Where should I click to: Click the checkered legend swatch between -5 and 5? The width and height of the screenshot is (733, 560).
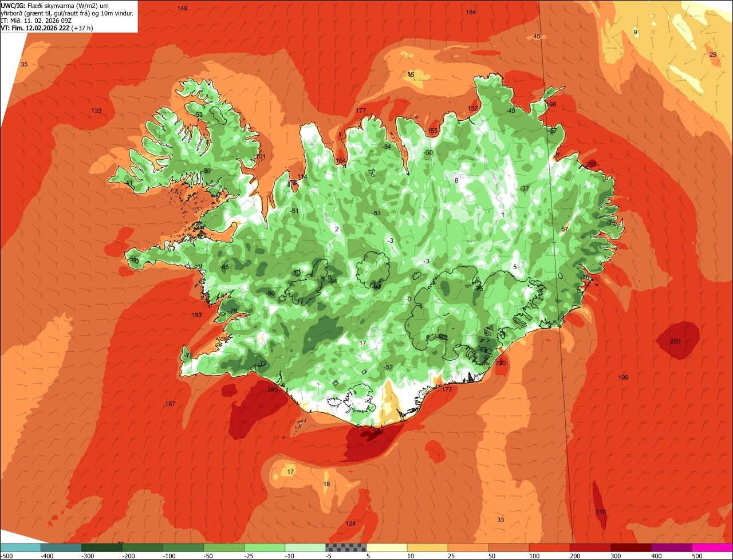(346, 547)
